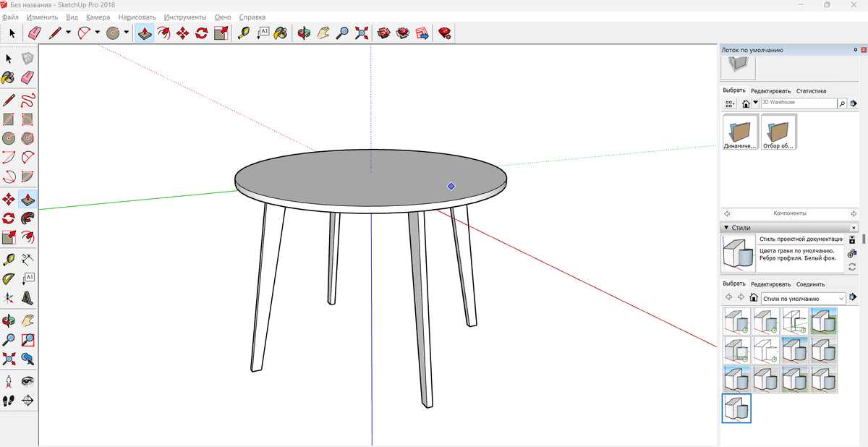
Task: Click Zoom Extents in the top toolbar
Action: (362, 33)
